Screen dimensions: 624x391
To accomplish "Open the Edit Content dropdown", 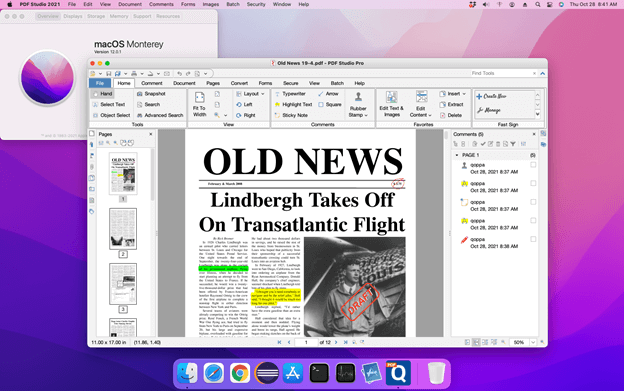I will pyautogui.click(x=421, y=104).
